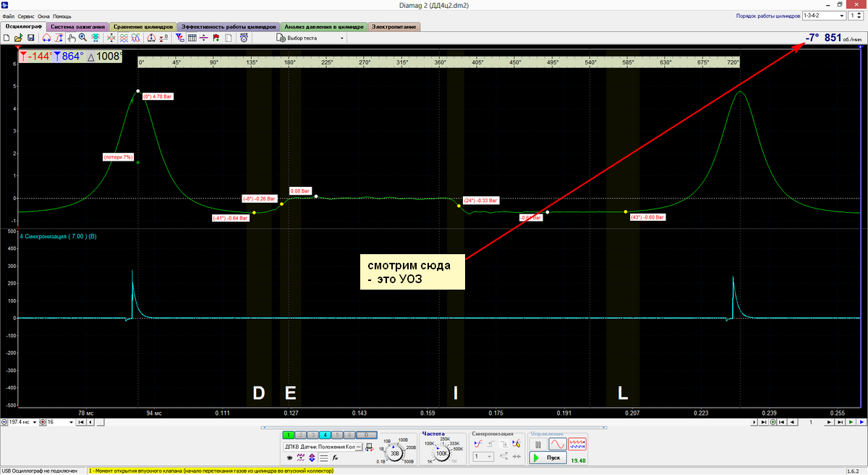Switch to Система зажигания tab
The width and height of the screenshot is (868, 475).
tap(77, 26)
